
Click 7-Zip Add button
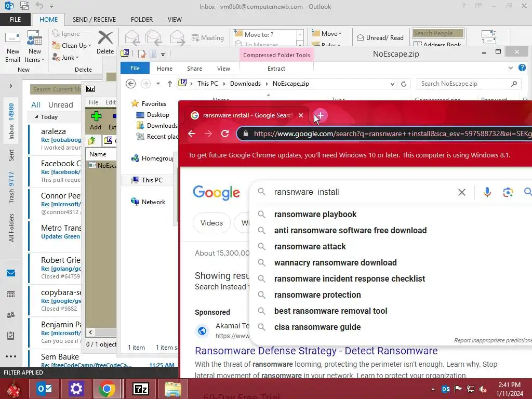tap(96, 121)
